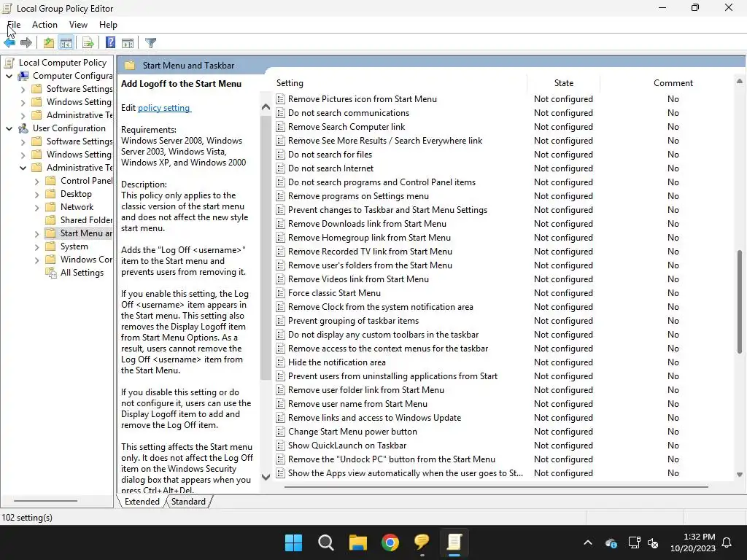Screen dimensions: 747x560
Task: Click the Local Computer Policy root icon
Action: point(9,63)
